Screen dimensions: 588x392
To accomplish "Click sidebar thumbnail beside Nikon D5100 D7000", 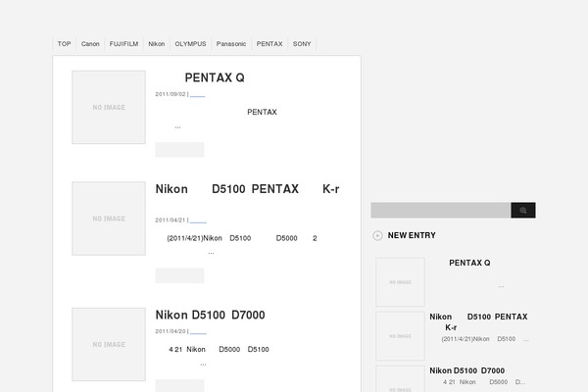I will click(x=400, y=379).
